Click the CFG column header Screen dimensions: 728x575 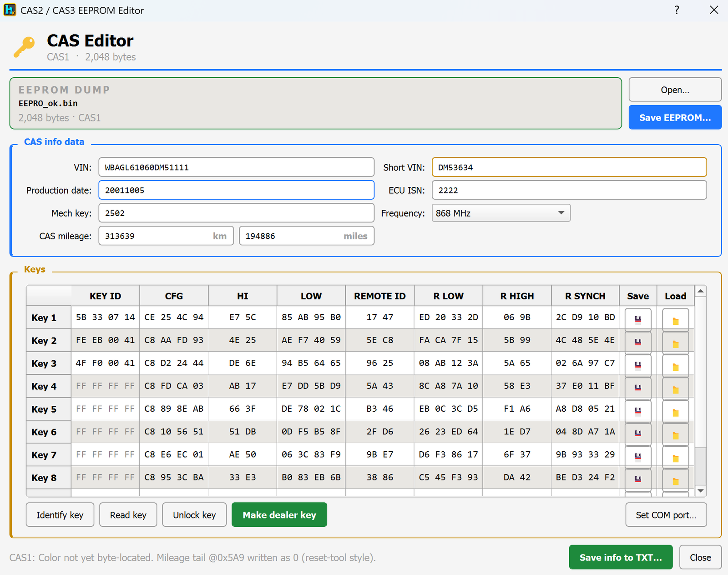click(174, 296)
